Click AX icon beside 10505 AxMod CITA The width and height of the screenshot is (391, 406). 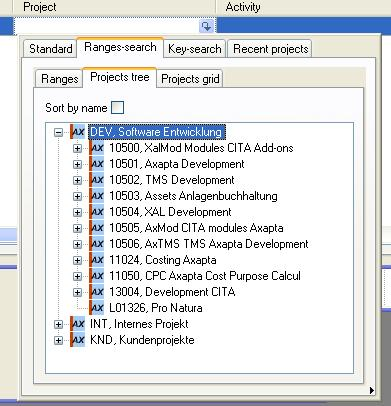pyautogui.click(x=97, y=228)
